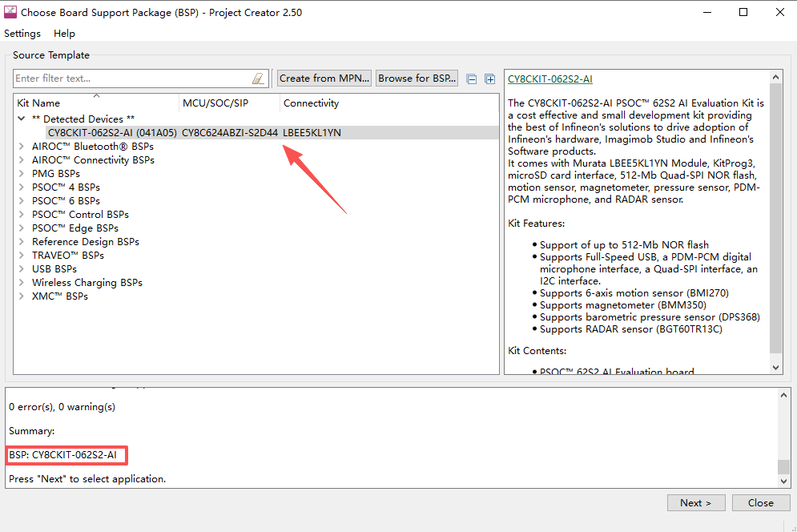This screenshot has height=532, width=797.
Task: Expand the PSOC 6 BSPs group
Action: (x=22, y=201)
